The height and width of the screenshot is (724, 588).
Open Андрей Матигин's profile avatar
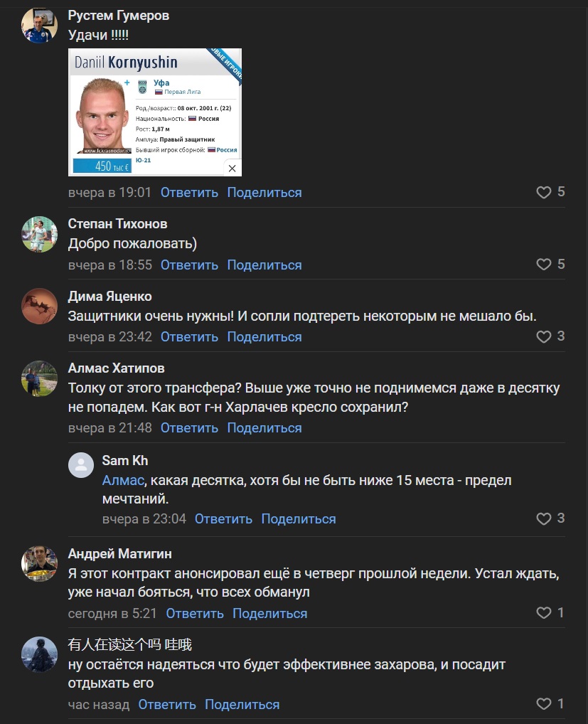[x=39, y=564]
